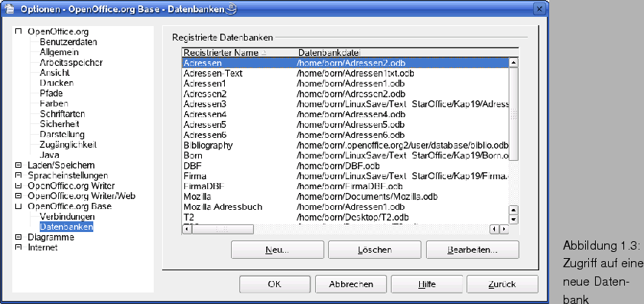The height and width of the screenshot is (304, 644).
Task: Click the Zurück button
Action: 503,284
